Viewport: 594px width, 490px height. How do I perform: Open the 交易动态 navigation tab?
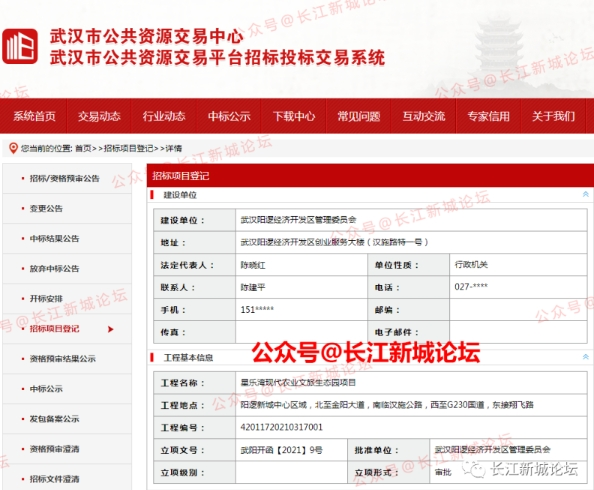(99, 116)
